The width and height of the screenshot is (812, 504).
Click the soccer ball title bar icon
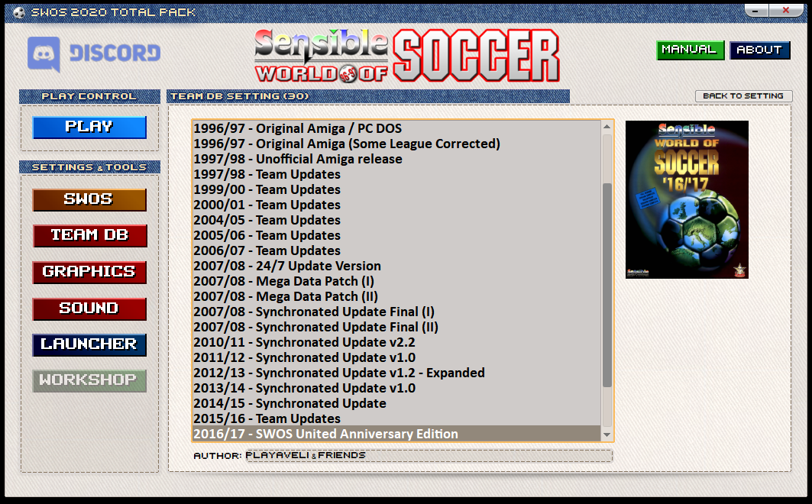(x=18, y=11)
